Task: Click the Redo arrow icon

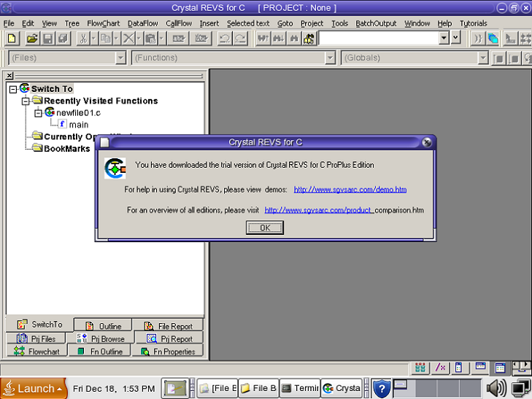Action: pyautogui.click(x=240, y=39)
